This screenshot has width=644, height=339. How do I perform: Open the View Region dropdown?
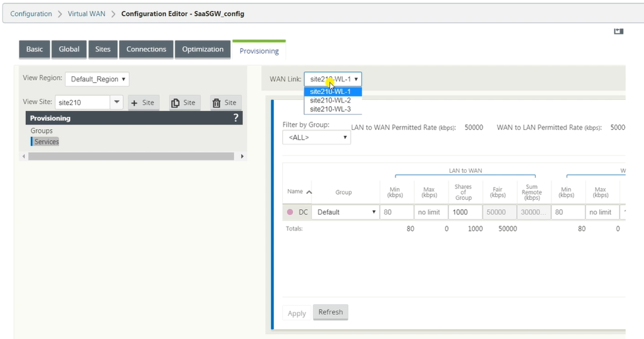click(97, 79)
